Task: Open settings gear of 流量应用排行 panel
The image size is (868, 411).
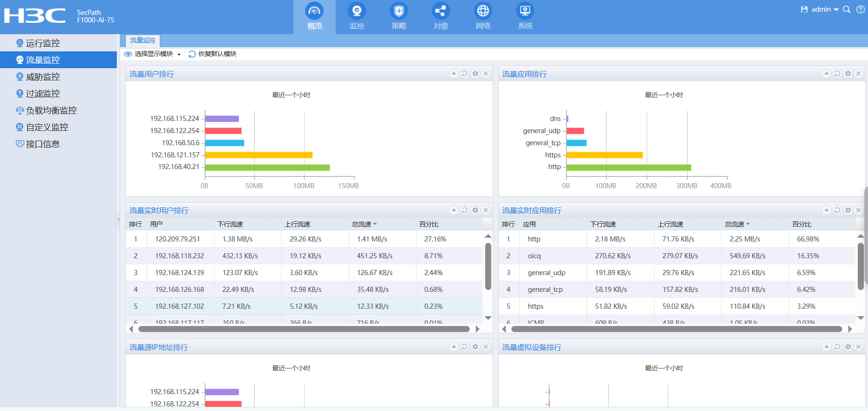Action: [848, 74]
